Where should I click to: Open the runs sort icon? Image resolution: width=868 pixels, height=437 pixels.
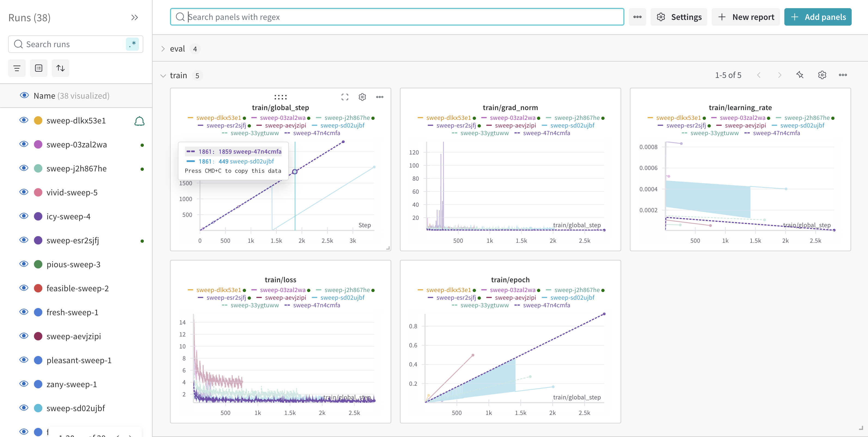tap(60, 68)
